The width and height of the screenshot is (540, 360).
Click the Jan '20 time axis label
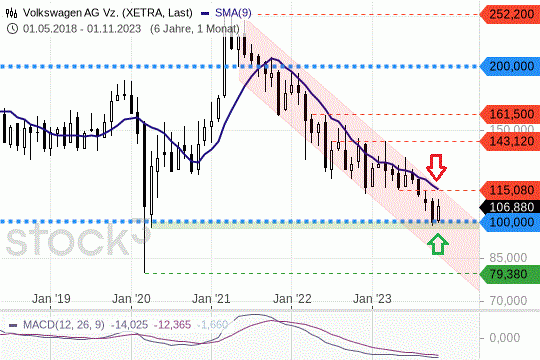(x=131, y=299)
